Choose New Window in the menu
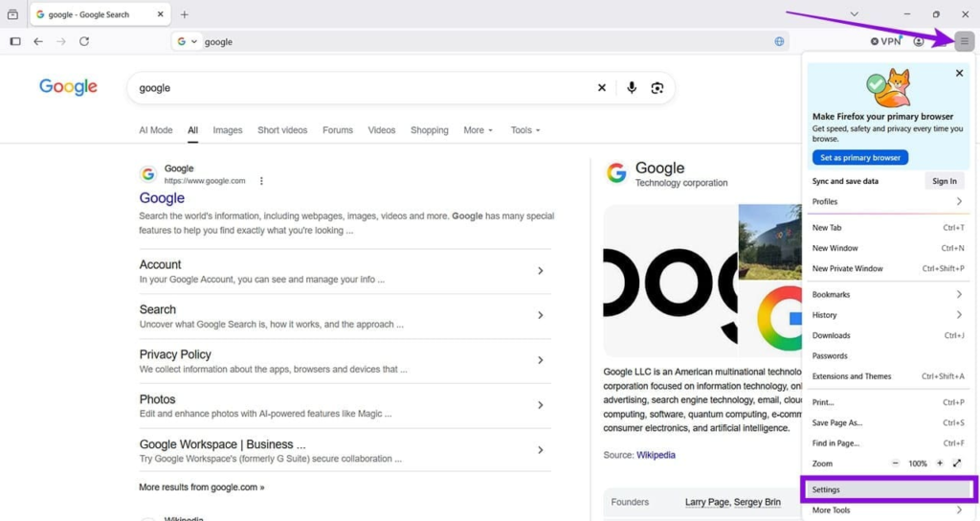 [x=887, y=248]
